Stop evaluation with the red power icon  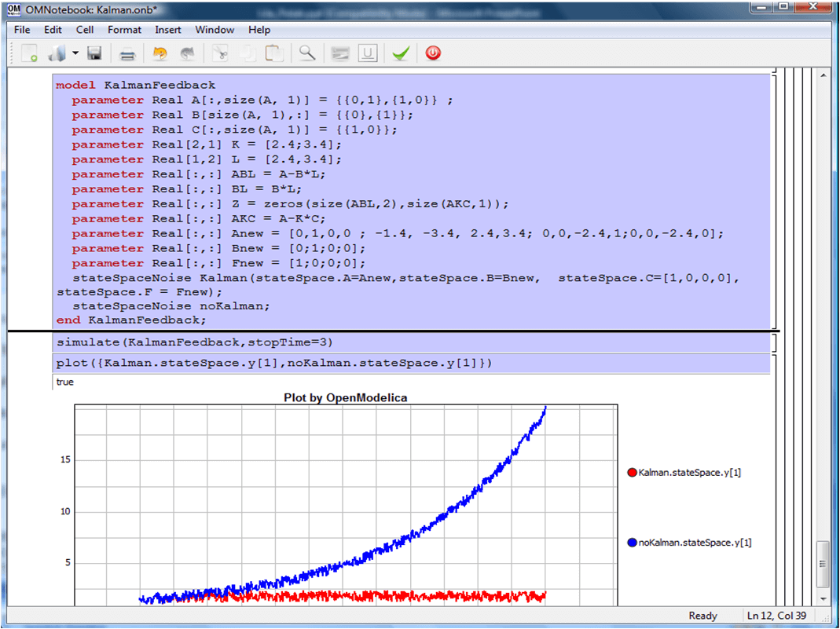(x=433, y=53)
